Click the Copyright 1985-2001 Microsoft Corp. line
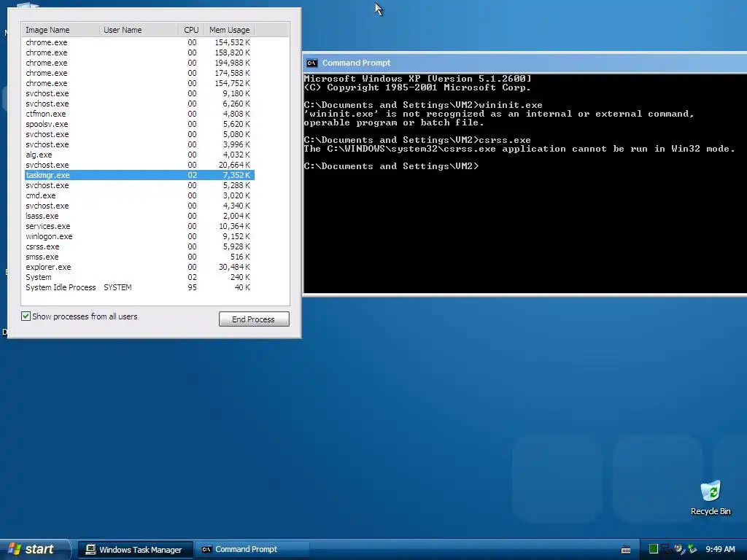Screen dimensions: 747x560 pyautogui.click(x=417, y=87)
